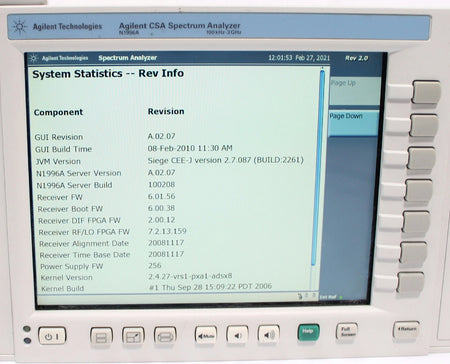Viewport: 450px width, 364px height.
Task: Click the DIF FPGA value 2.00.12
Action: click(161, 220)
